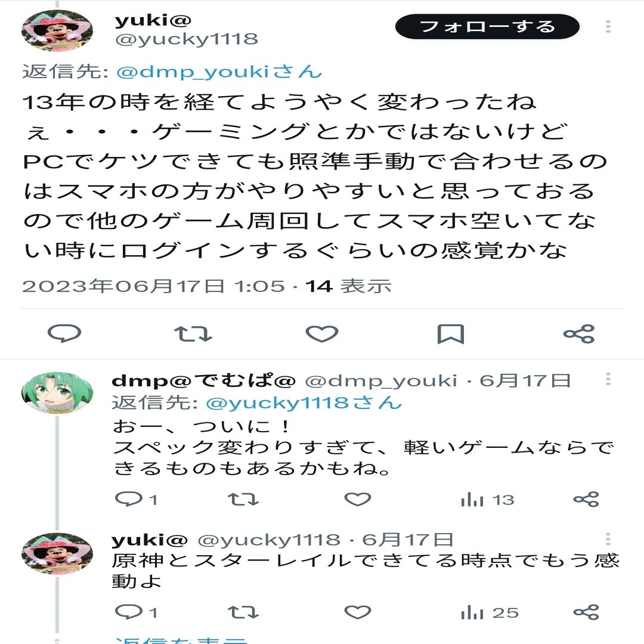Open more options for main tweet
The height and width of the screenshot is (644, 644).
pos(608,26)
